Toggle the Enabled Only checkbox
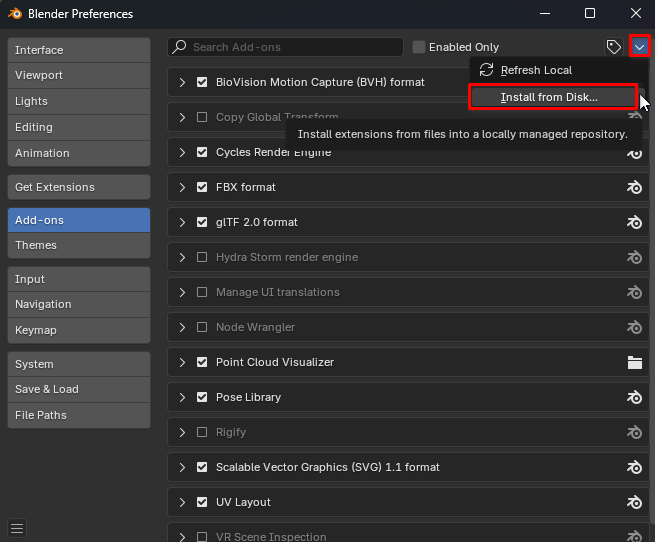Image resolution: width=672 pixels, height=542 pixels. point(419,47)
